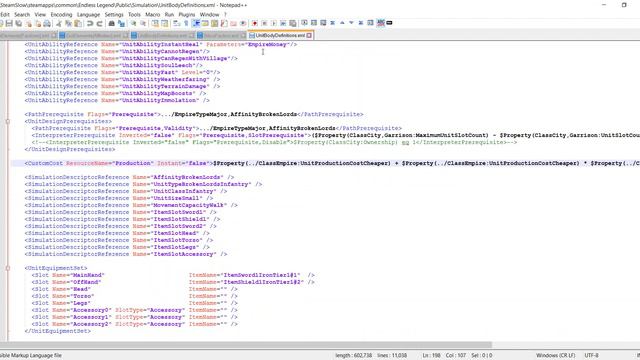
Task: Collapse the UnitDesignPrerequisites fold marker
Action: pos(8,121)
